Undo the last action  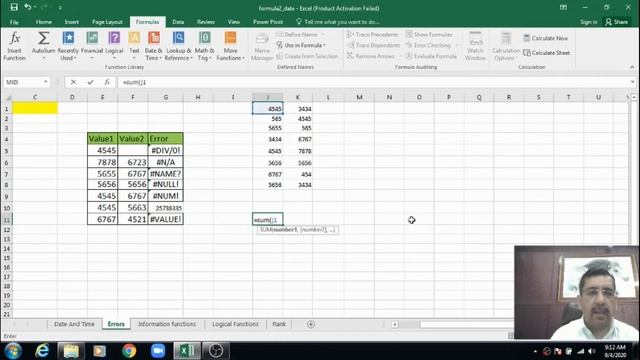click(28, 7)
